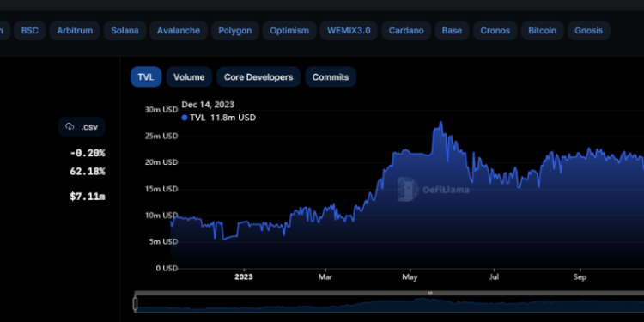Select the Cronos chain filter

[x=495, y=30]
